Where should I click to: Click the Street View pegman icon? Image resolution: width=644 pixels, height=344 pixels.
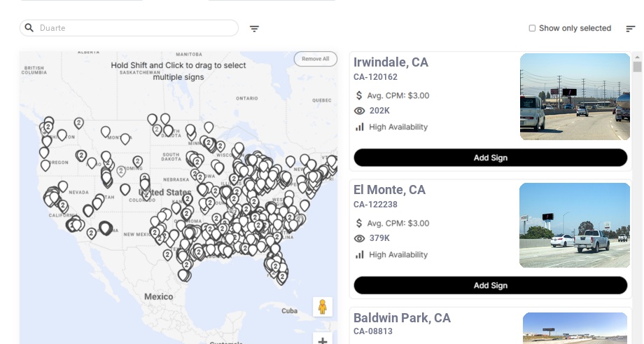[x=323, y=307]
